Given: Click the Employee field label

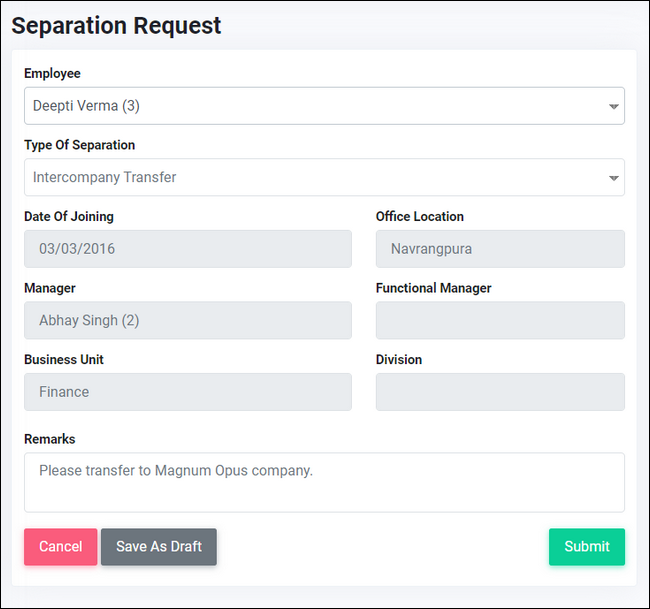Looking at the screenshot, I should click(x=52, y=73).
